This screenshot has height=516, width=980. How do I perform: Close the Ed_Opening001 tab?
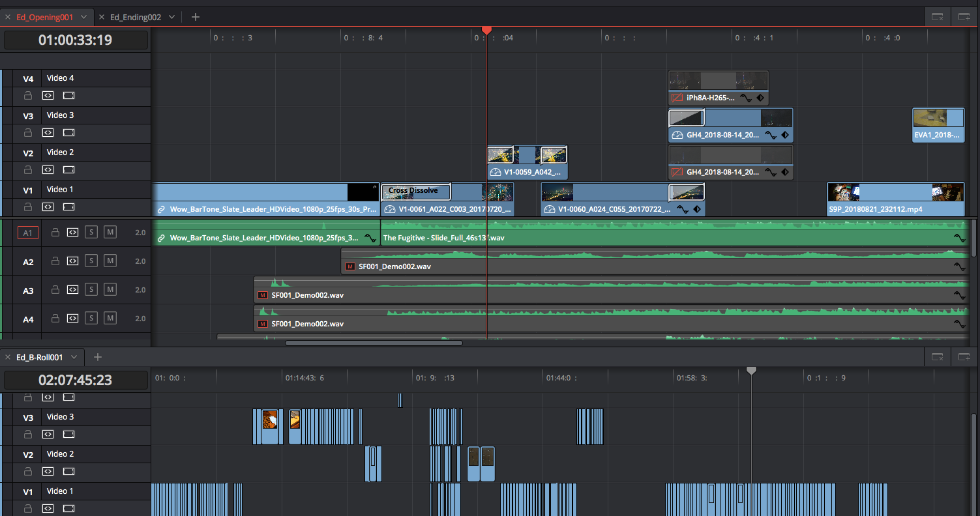pyautogui.click(x=8, y=17)
